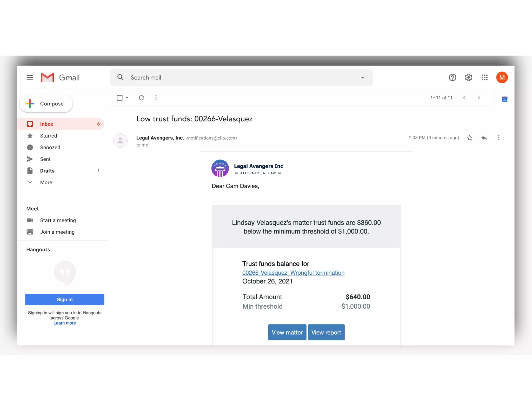Viewport: 532px width, 411px height.
Task: Star the Low trust funds email
Action: point(469,138)
